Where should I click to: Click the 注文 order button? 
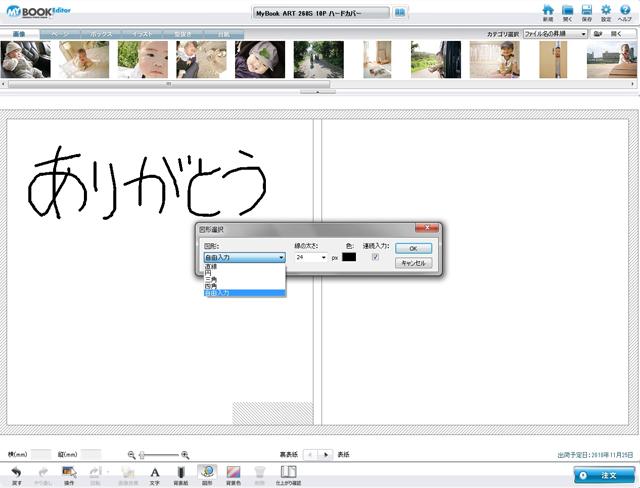click(x=604, y=475)
